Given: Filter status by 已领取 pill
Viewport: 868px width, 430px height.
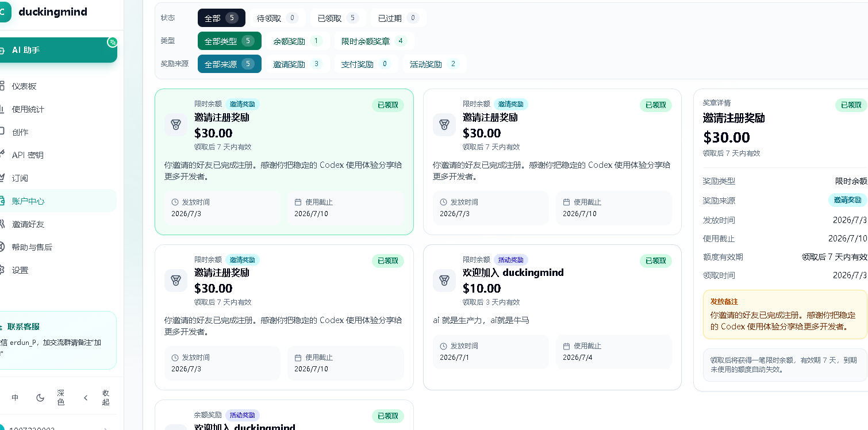Looking at the screenshot, I should [338, 18].
